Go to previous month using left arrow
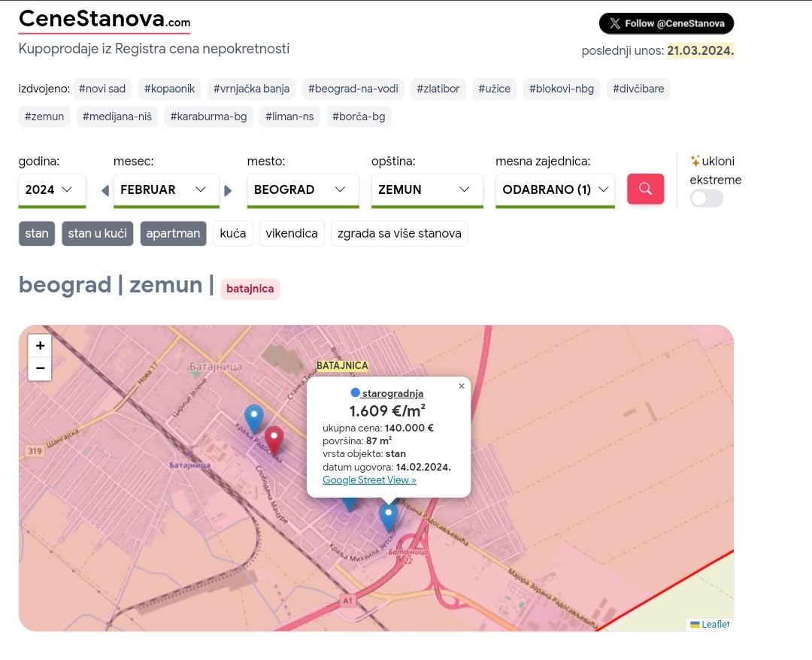812x660 pixels. click(x=105, y=190)
